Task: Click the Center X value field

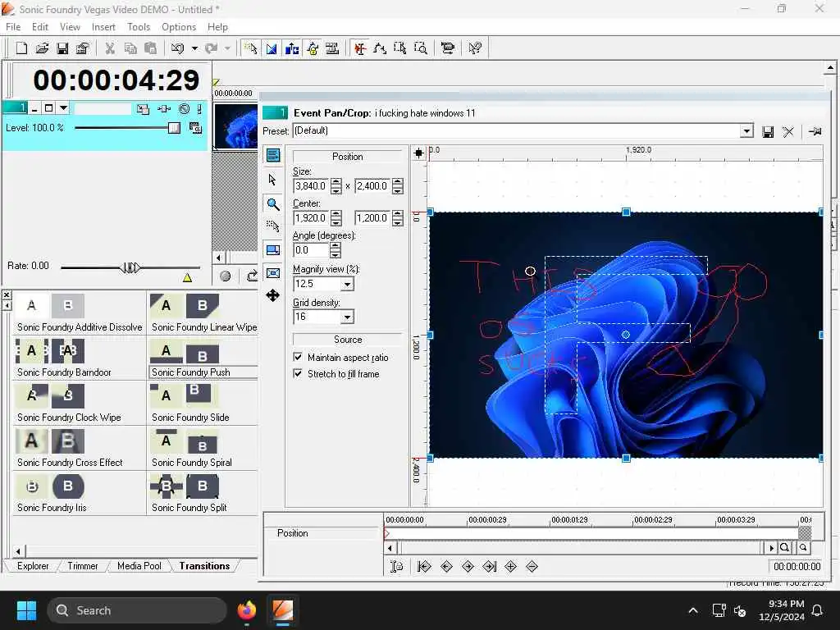Action: (311, 218)
